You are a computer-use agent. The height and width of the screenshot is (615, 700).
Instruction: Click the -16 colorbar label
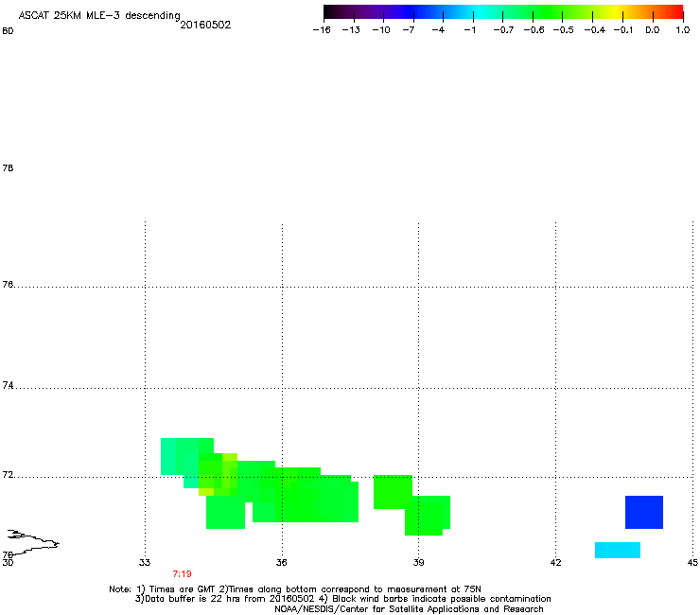[322, 30]
